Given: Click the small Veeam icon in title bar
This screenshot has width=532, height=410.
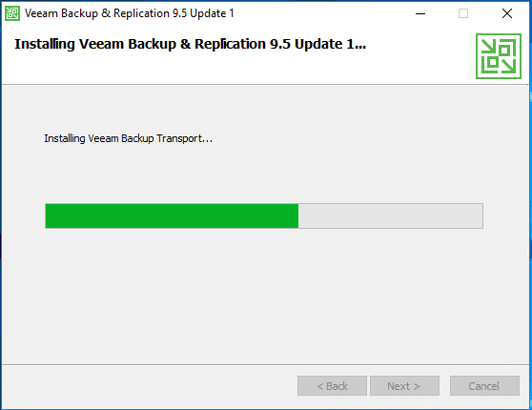Looking at the screenshot, I should click(12, 13).
